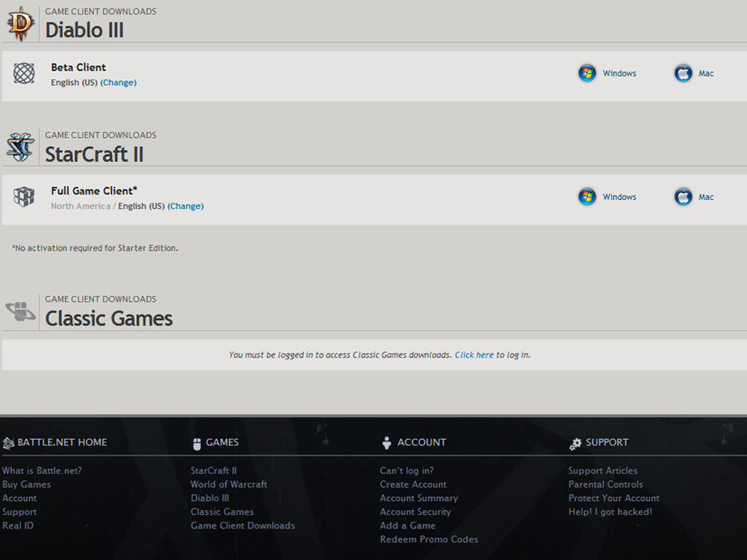
Task: Open GAMES footer heading
Action: [222, 442]
